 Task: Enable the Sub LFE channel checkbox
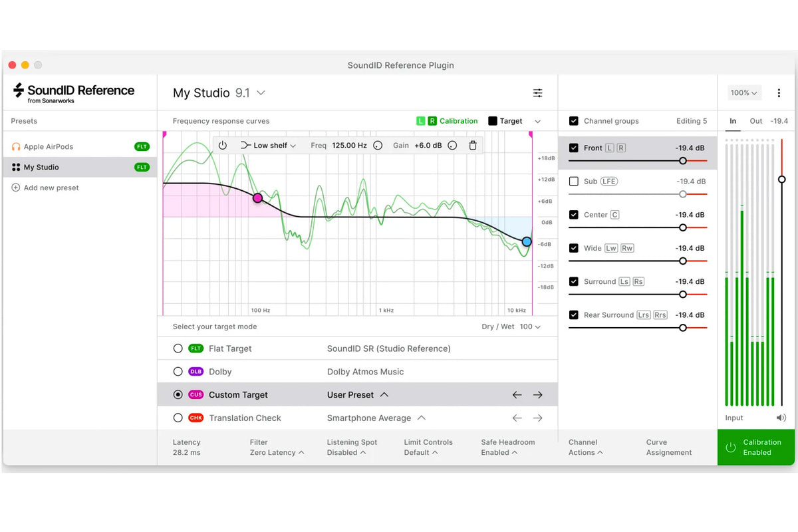(573, 181)
